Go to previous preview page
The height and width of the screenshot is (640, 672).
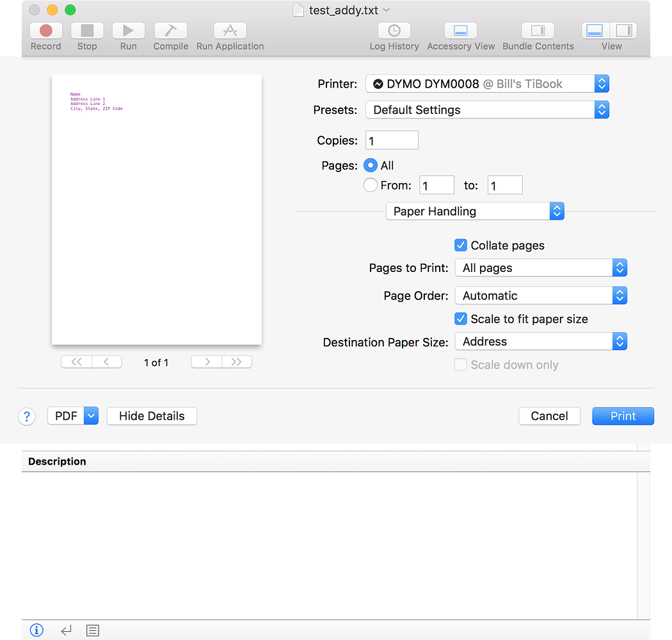[x=107, y=362]
